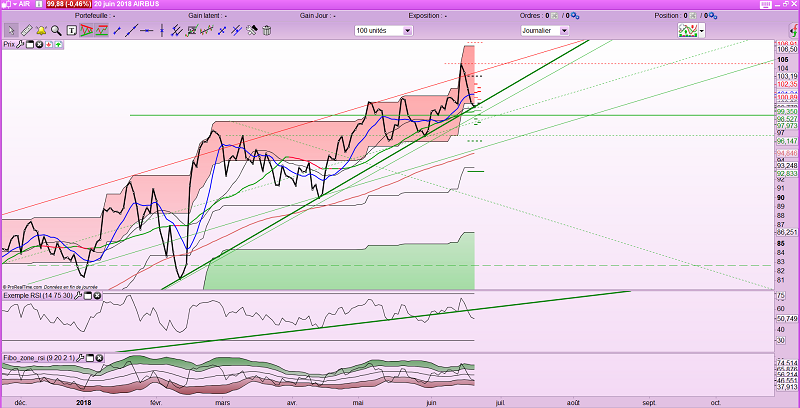
Task: Select the vertical line tool
Action: 162,30
